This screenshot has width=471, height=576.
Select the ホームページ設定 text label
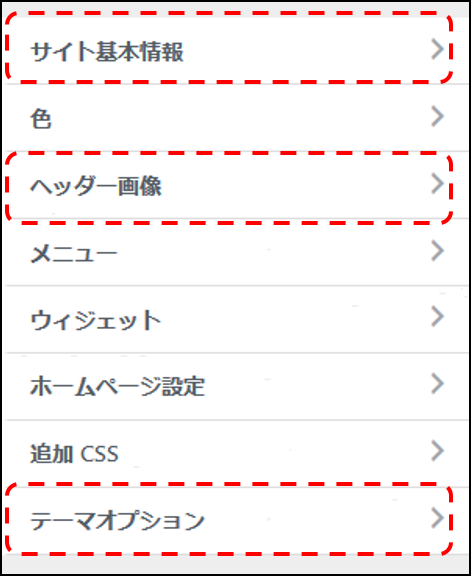[x=118, y=386]
